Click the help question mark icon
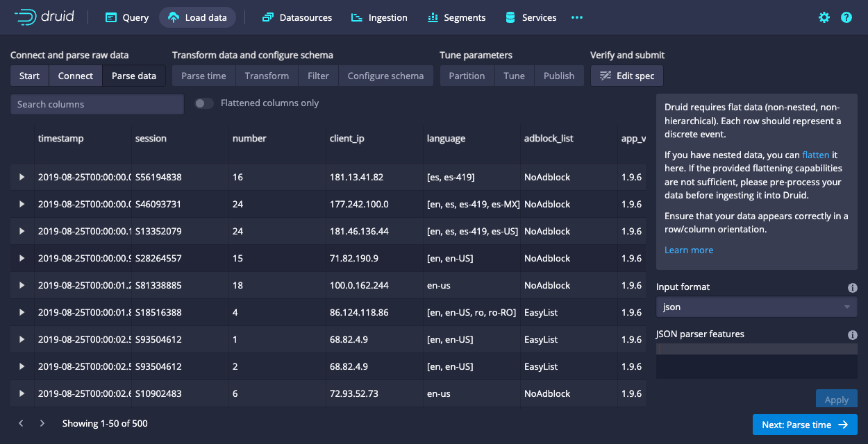Image resolution: width=868 pixels, height=444 pixels. tap(846, 17)
